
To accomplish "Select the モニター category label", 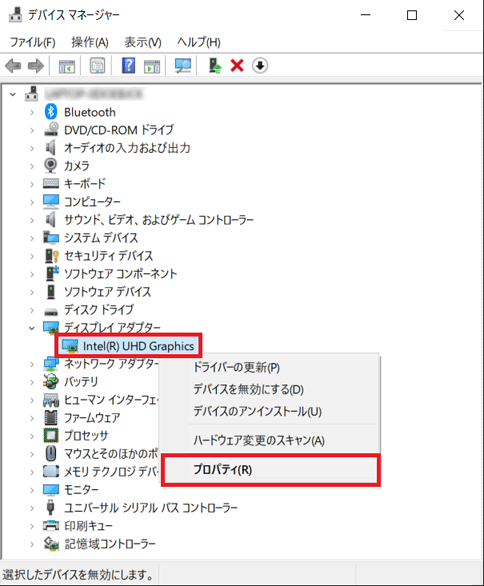I will (81, 490).
